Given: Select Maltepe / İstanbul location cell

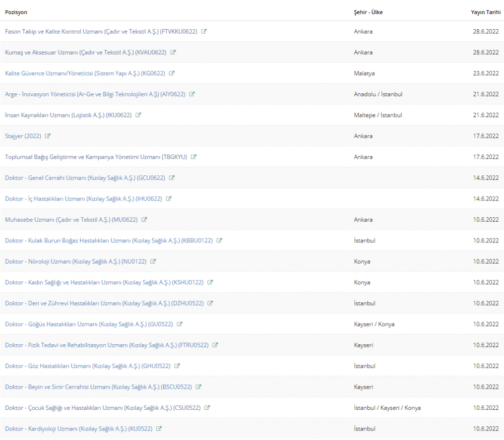Looking at the screenshot, I should click(x=377, y=115).
